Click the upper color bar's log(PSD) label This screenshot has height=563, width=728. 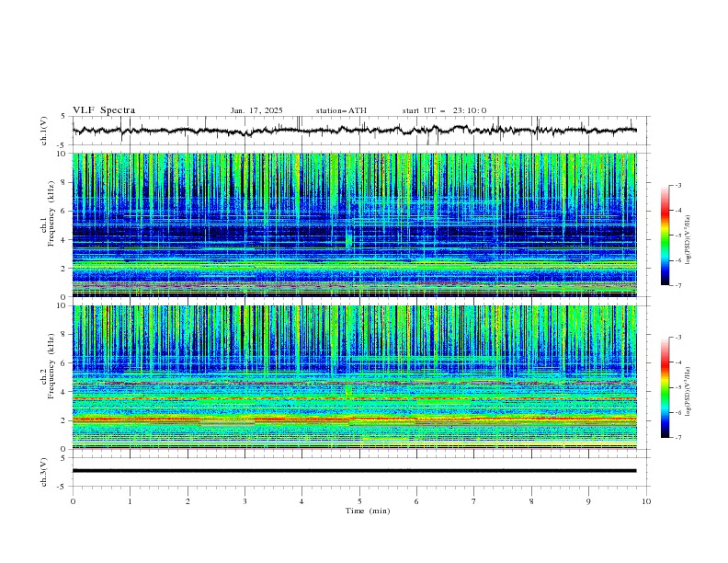click(x=688, y=240)
